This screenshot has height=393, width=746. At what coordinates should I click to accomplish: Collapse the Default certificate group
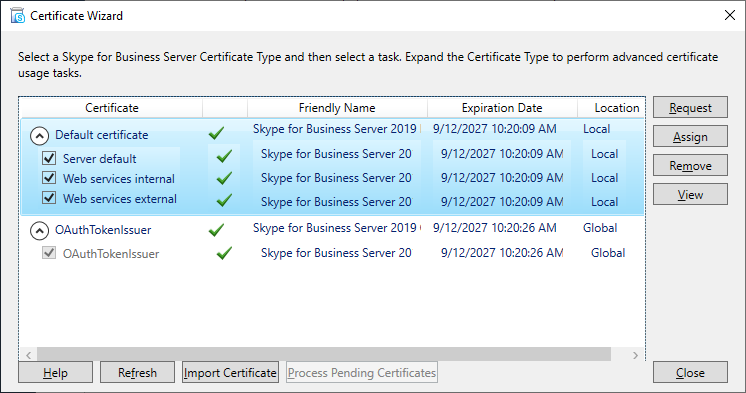39,136
